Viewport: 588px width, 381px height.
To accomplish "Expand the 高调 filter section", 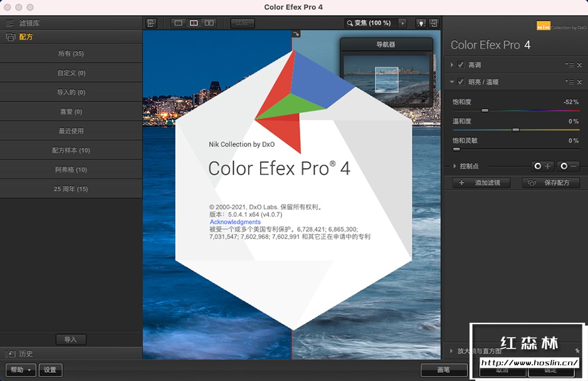I will coord(452,65).
